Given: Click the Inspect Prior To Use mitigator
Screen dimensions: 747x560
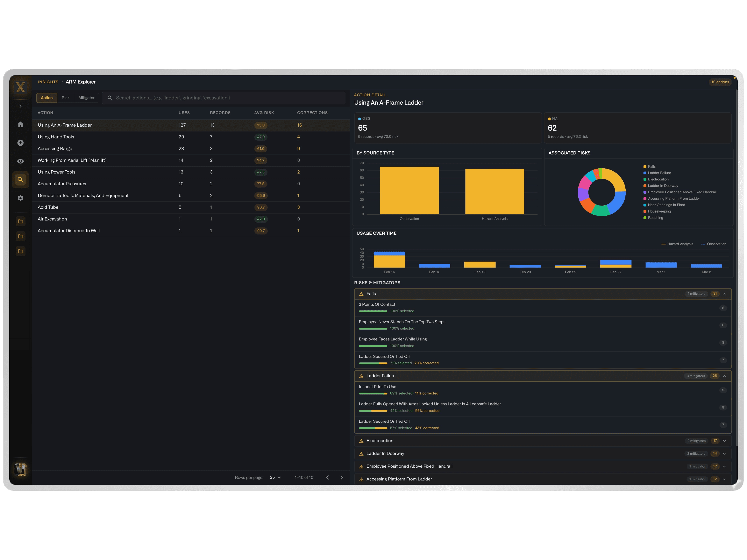Looking at the screenshot, I should [x=543, y=390].
